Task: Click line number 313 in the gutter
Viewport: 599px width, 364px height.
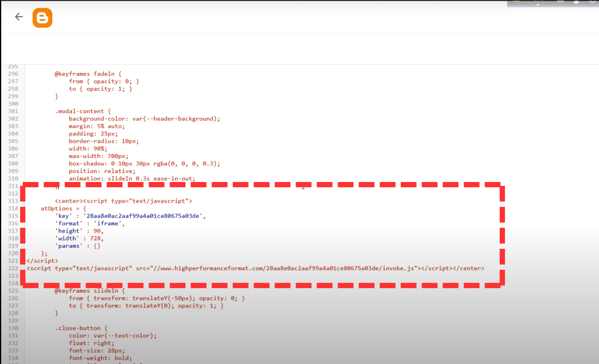Action: (13, 201)
